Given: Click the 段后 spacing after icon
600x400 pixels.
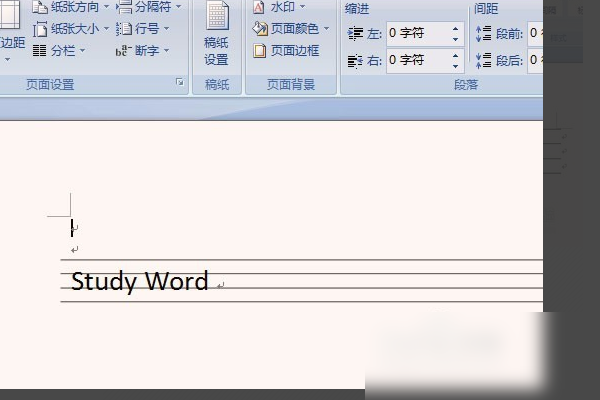Looking at the screenshot, I should [x=484, y=60].
